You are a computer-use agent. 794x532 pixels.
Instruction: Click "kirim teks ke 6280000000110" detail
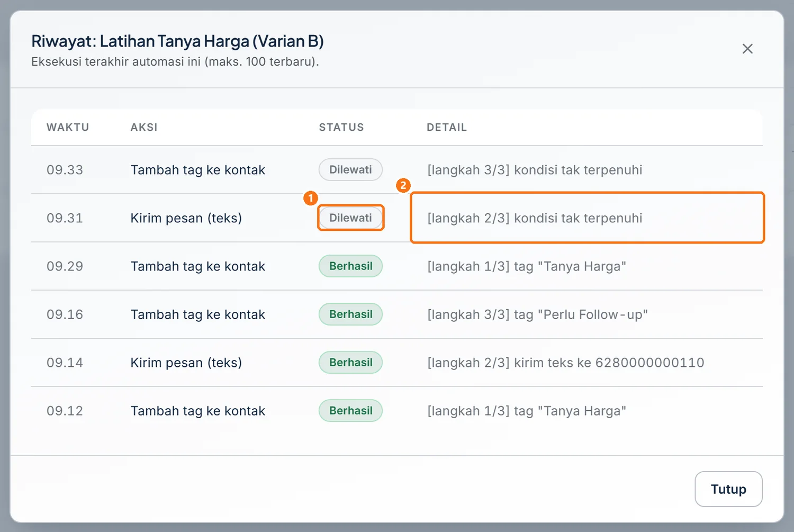click(609, 363)
